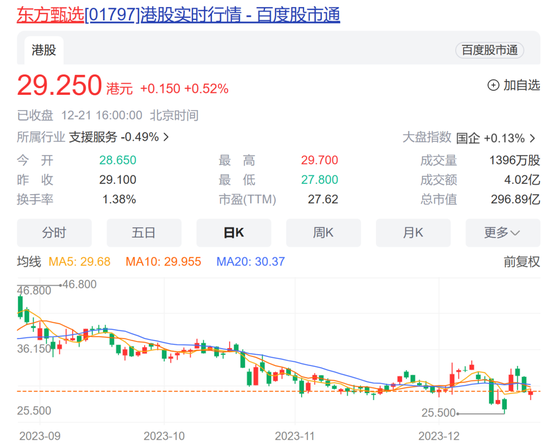The width and height of the screenshot is (550, 445).
Task: Click the MA20: 30.37 indicator
Action: [x=250, y=262]
